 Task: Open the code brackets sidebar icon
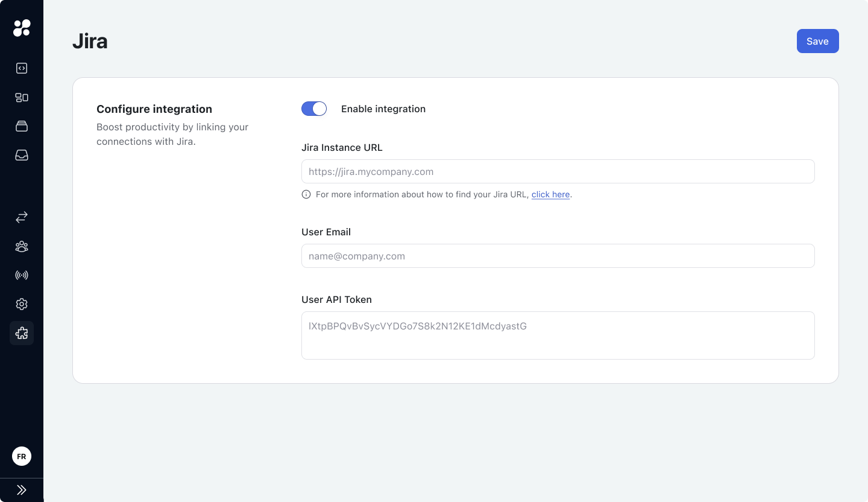(x=22, y=68)
